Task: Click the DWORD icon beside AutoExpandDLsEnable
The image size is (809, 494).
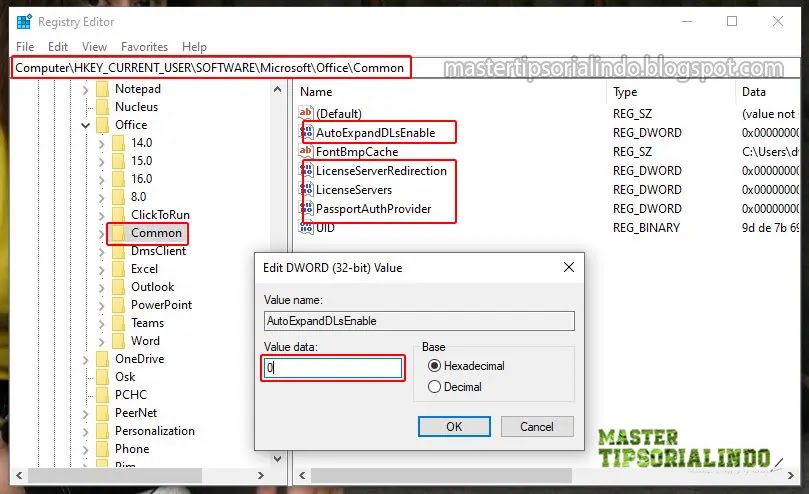Action: point(306,132)
